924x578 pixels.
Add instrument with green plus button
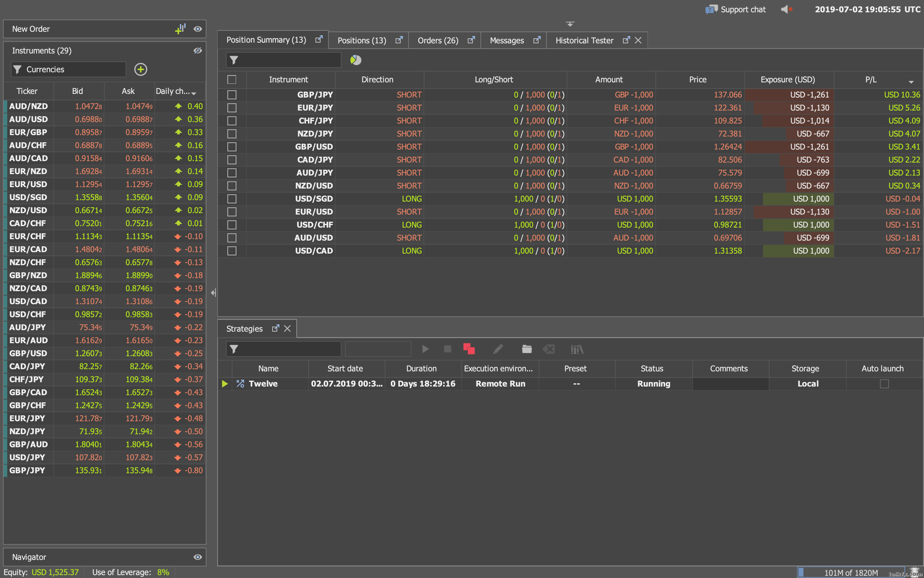[140, 69]
